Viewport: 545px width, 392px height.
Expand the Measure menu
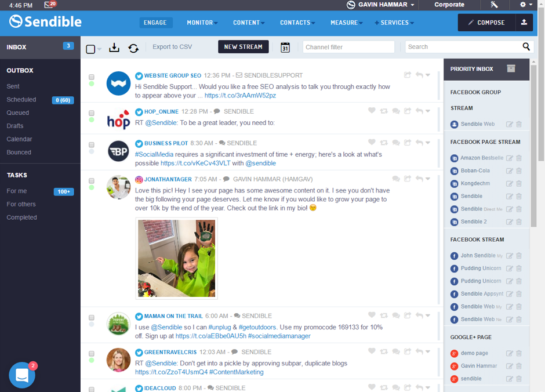[347, 23]
